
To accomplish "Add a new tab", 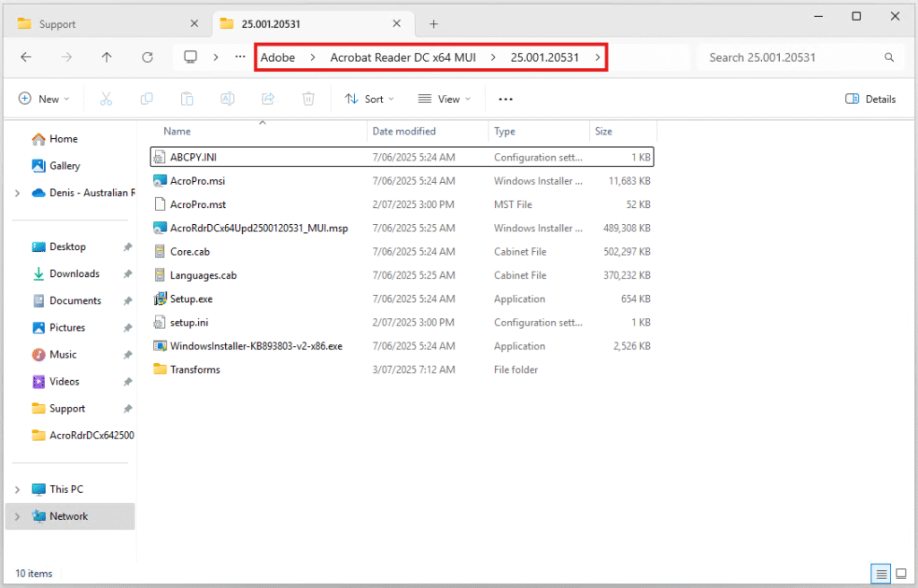I will 434,24.
